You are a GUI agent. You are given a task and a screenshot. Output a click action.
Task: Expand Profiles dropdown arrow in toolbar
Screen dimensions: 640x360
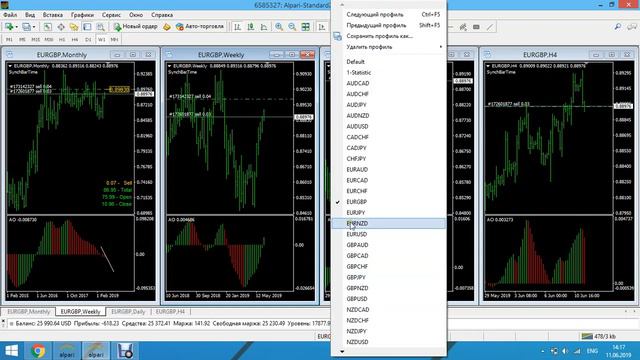[34, 27]
